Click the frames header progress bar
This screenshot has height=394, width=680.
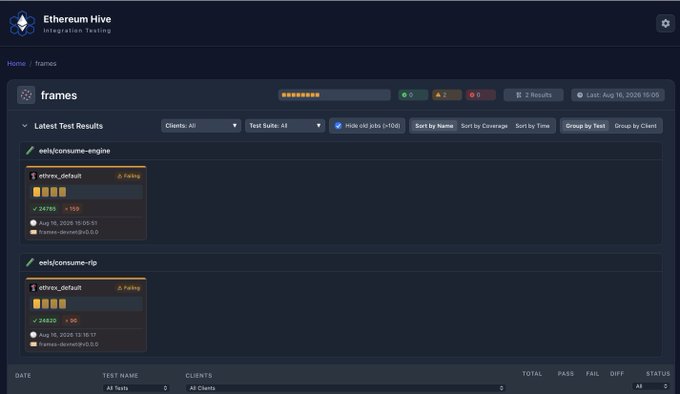[334, 95]
